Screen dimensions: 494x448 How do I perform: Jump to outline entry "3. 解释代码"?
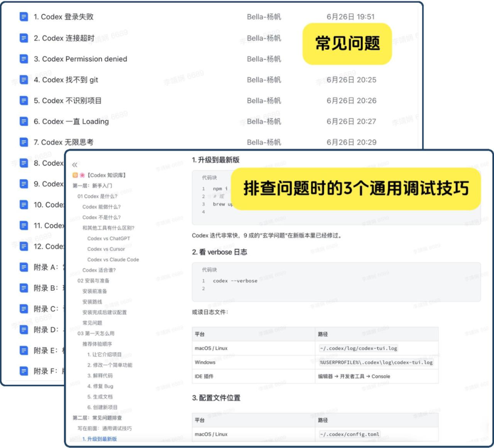coord(100,375)
